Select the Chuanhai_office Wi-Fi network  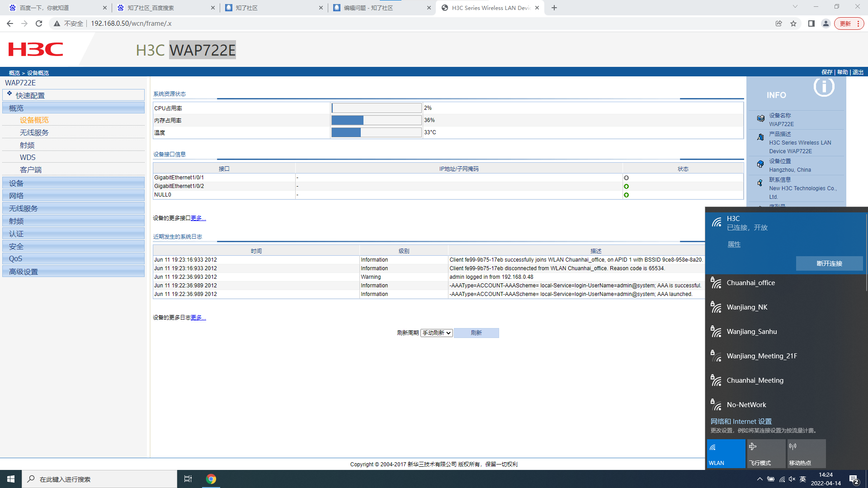point(750,283)
